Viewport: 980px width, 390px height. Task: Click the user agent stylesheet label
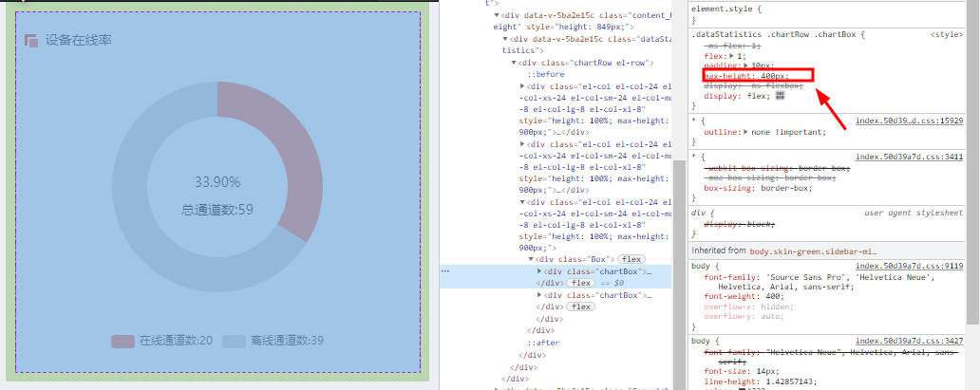(x=914, y=214)
